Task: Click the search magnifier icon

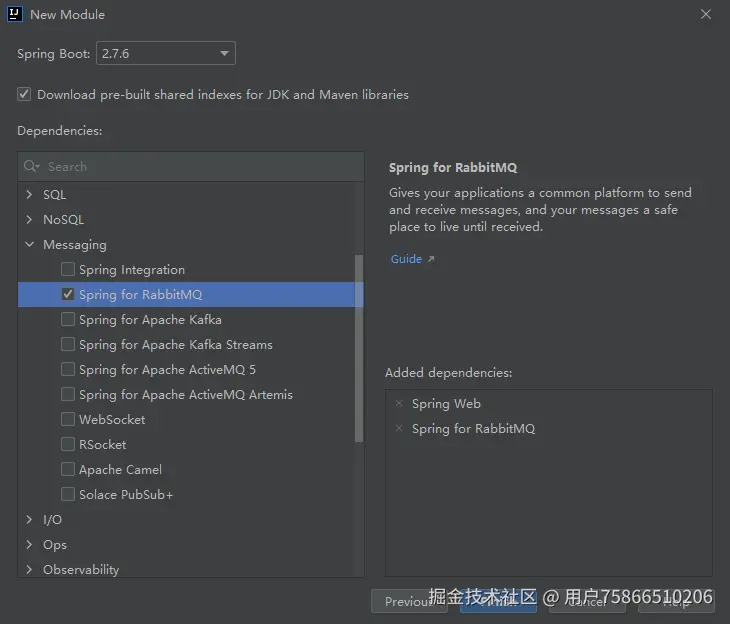Action: tap(31, 166)
